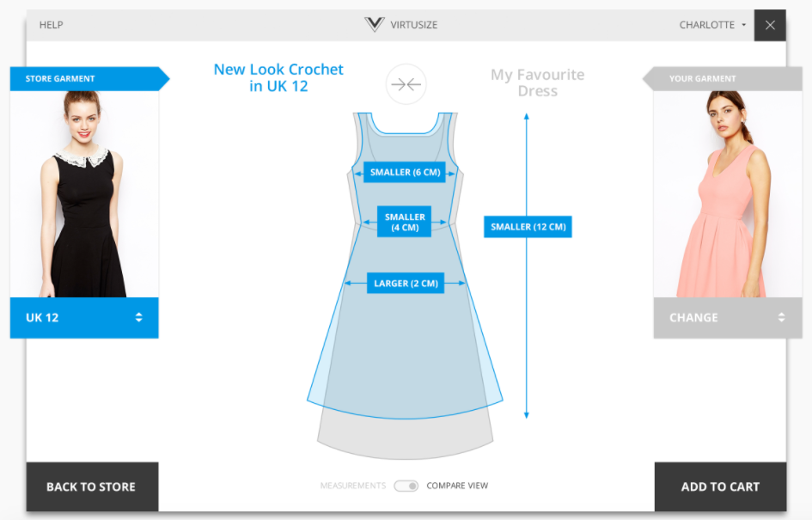Click the overlap garments arrows icon
This screenshot has width=812, height=520.
[406, 84]
